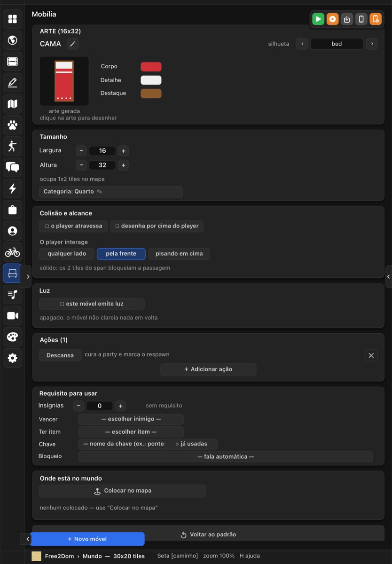Screen dimensions: 392x564
Task: Click the 'nome da chave' input field
Action: coord(123,444)
